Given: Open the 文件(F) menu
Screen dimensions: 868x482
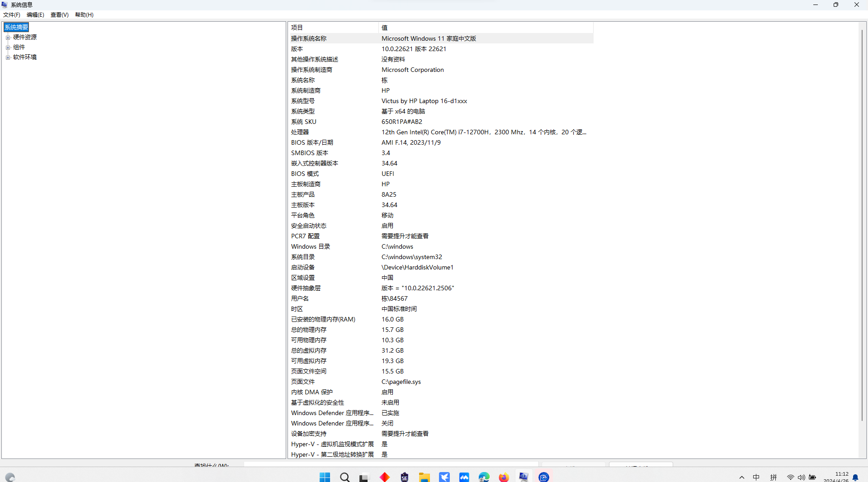Looking at the screenshot, I should [12, 15].
